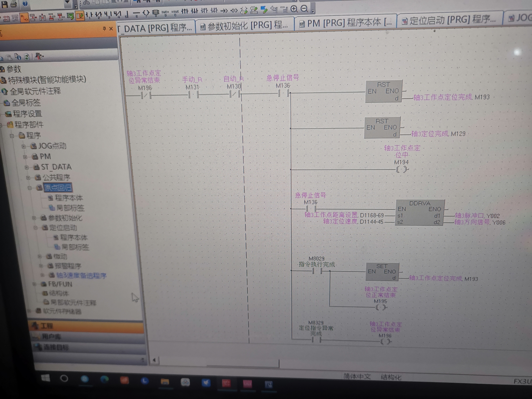Toggle the highlighted selection mode button
This screenshot has height=399, width=532.
tap(80, 16)
